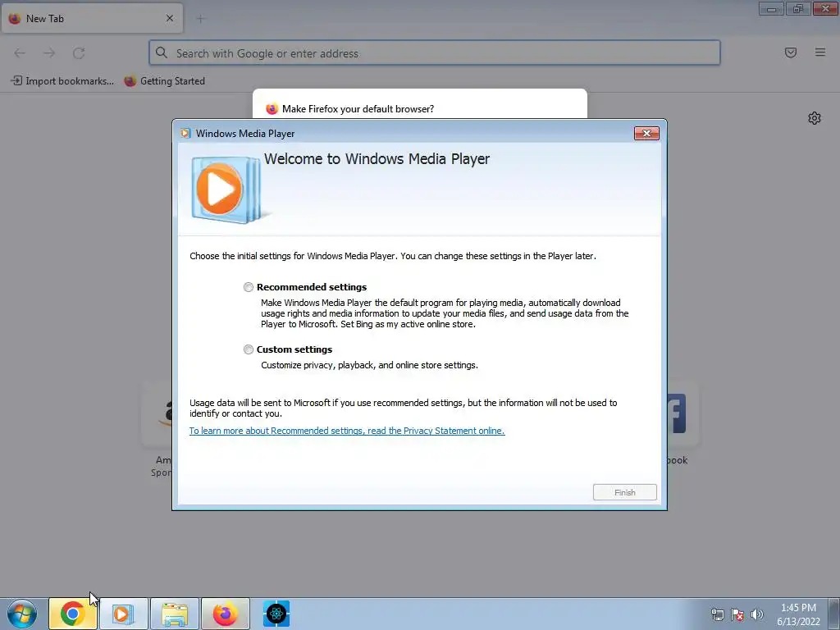
Task: Select the Custom settings radio button
Action: (x=248, y=349)
